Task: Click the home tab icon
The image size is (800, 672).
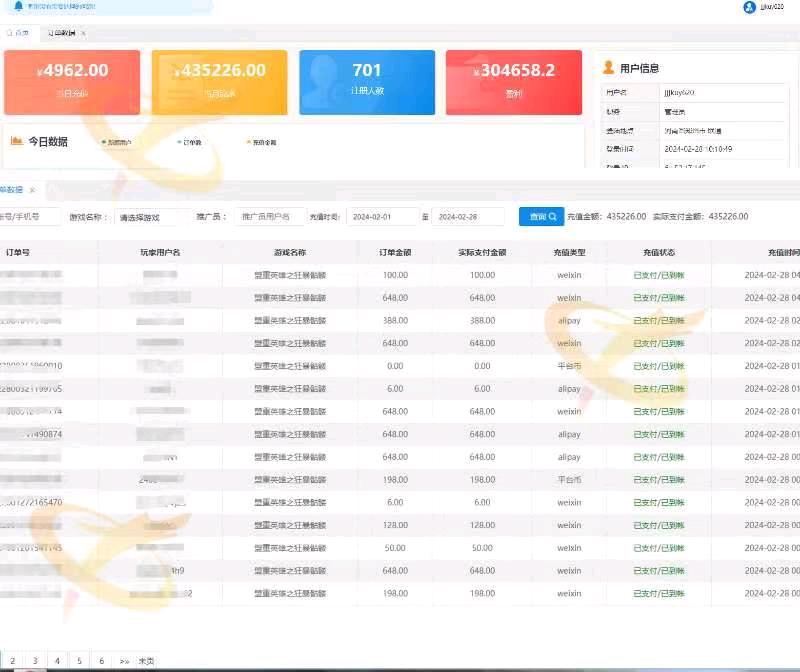Action: [x=11, y=33]
